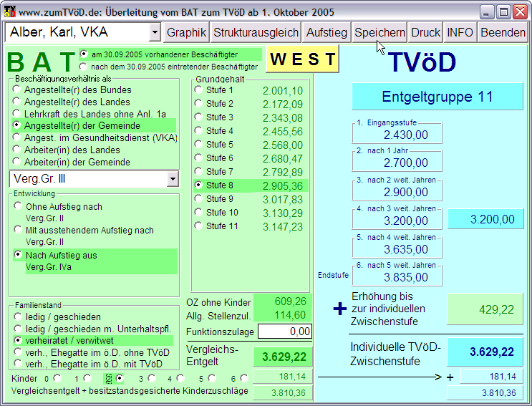532x406 pixels.
Task: Click the Entgeltgruppe 11 header box
Action: 437,97
